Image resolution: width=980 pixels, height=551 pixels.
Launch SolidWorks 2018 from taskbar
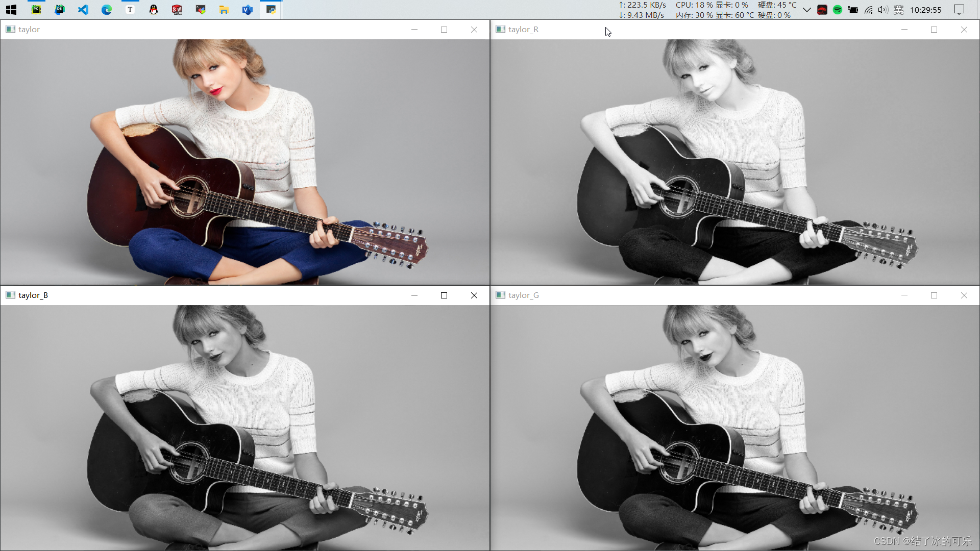point(177,10)
